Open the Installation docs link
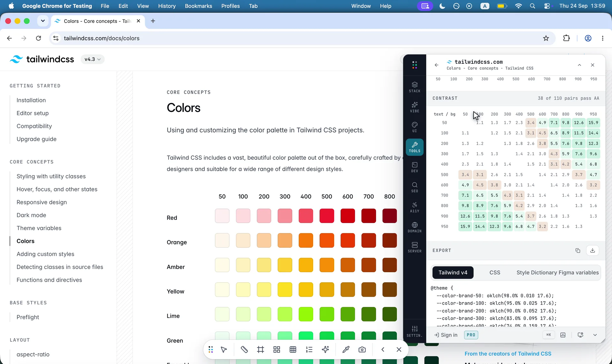This screenshot has width=612, height=364. click(31, 100)
